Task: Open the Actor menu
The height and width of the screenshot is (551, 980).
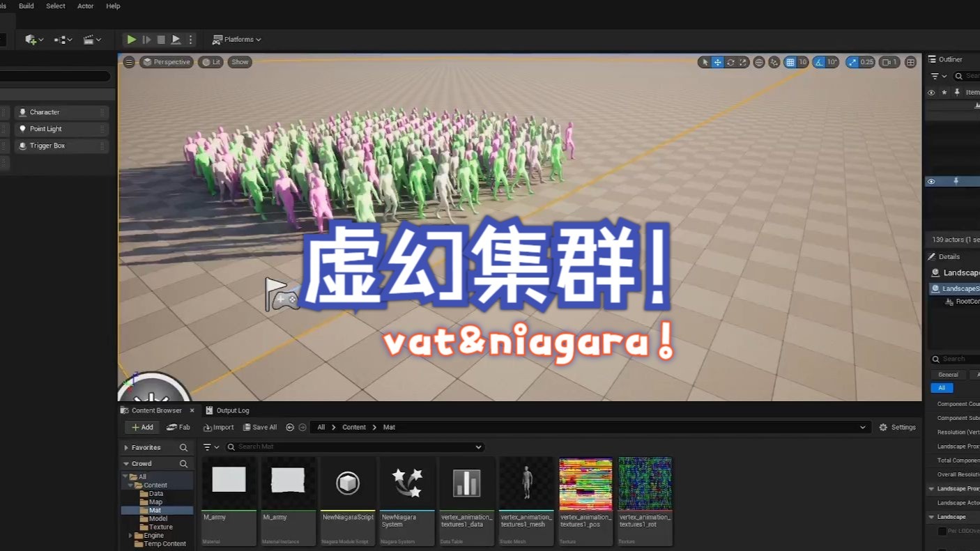Action: pyautogui.click(x=86, y=6)
